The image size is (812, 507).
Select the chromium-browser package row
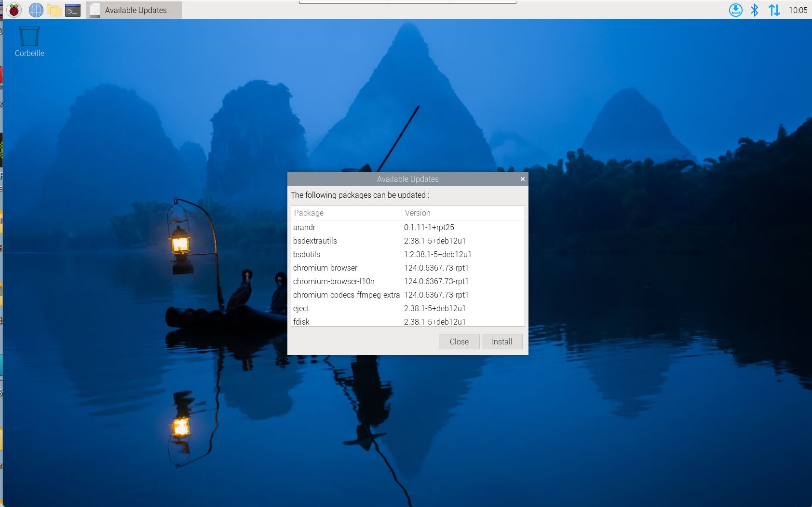407,268
